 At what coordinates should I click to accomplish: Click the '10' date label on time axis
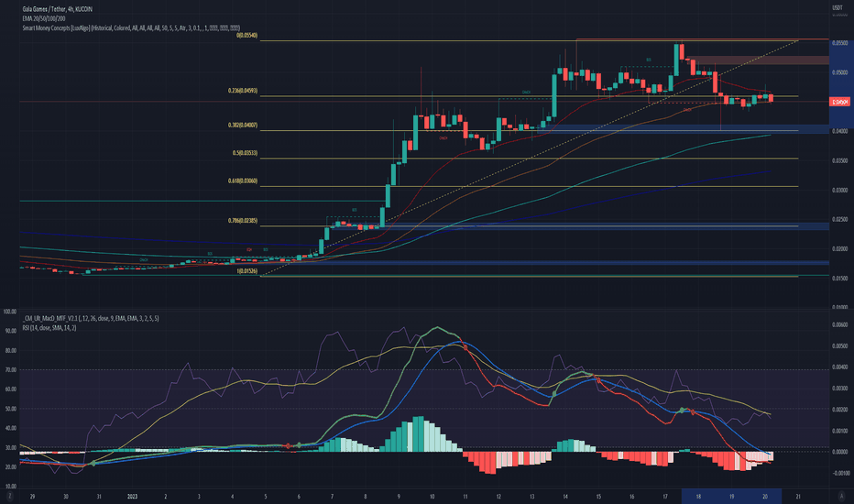(432, 497)
